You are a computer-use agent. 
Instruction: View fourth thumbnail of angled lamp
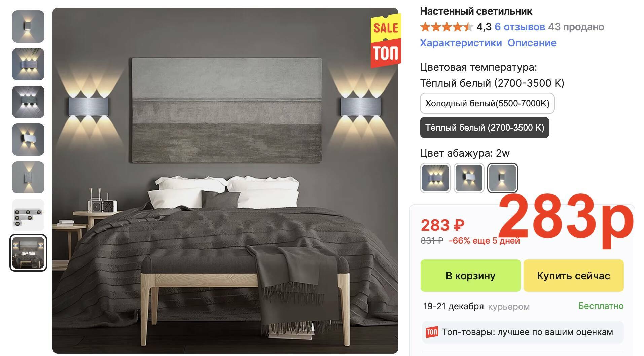[x=28, y=140]
